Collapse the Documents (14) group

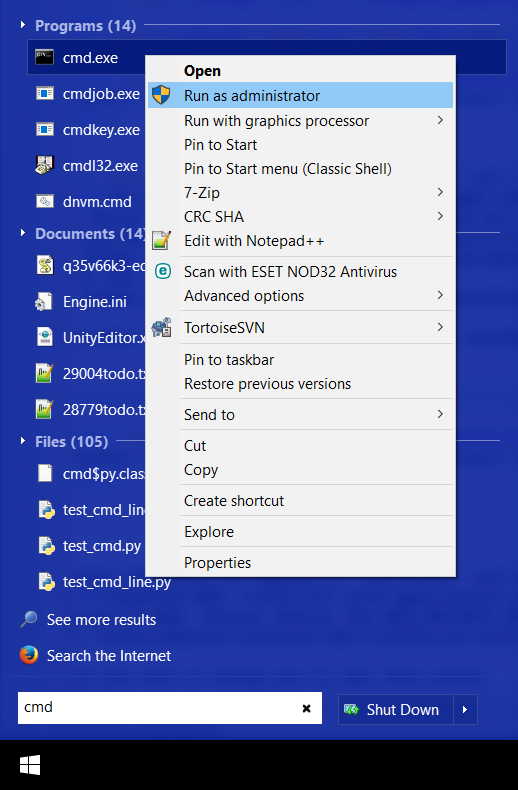pyautogui.click(x=23, y=232)
